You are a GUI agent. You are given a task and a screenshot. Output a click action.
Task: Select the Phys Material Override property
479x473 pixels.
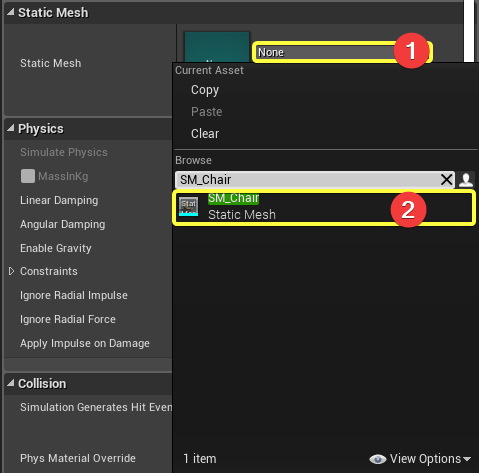point(78,458)
